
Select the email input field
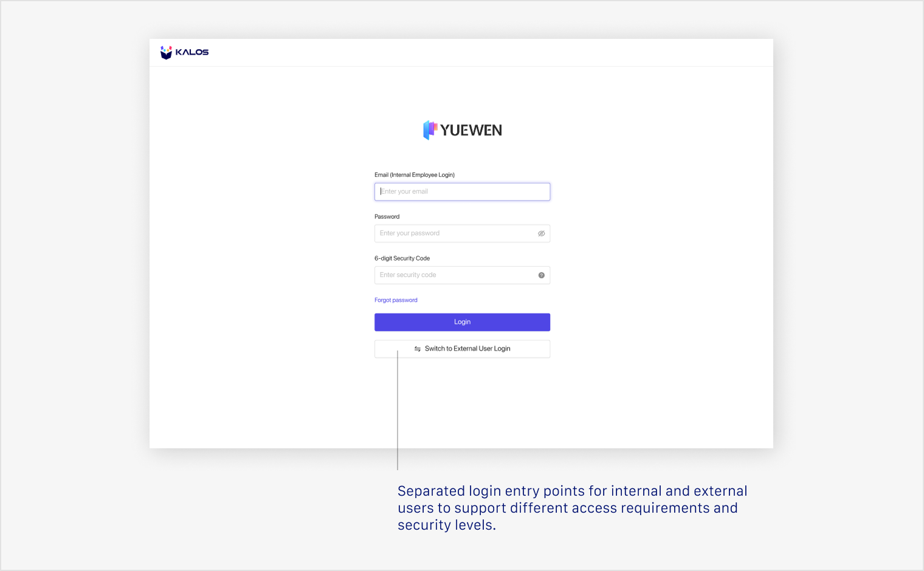pos(462,191)
